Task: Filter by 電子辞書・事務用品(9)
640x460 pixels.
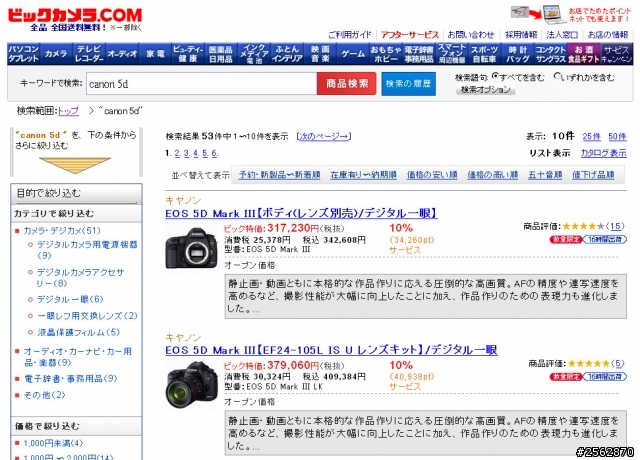Action: pos(71,379)
